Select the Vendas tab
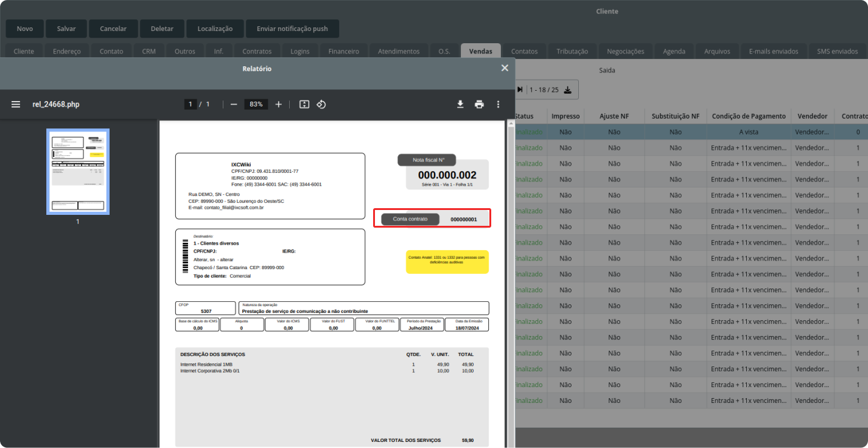 pos(481,51)
